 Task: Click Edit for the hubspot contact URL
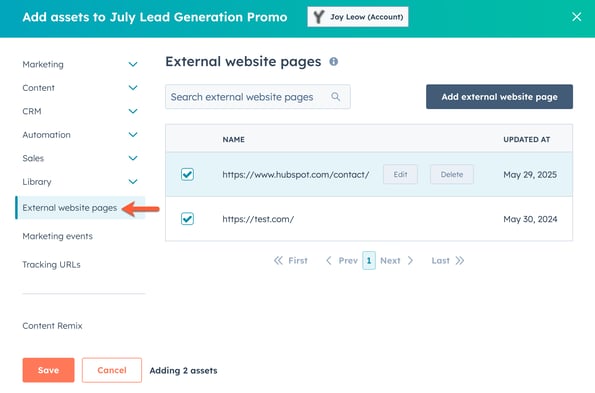pos(400,174)
